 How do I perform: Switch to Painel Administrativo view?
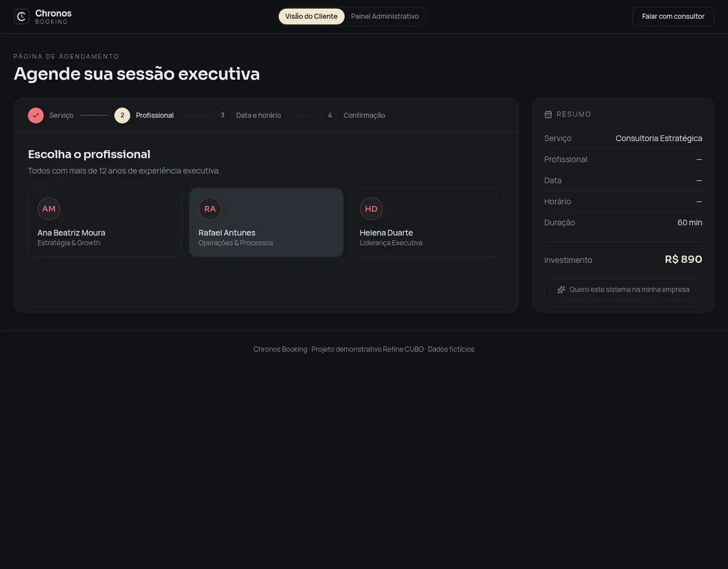384,17
